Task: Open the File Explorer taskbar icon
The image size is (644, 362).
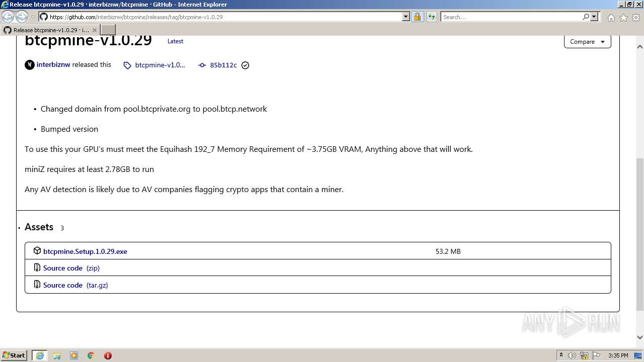Action: [x=57, y=355]
